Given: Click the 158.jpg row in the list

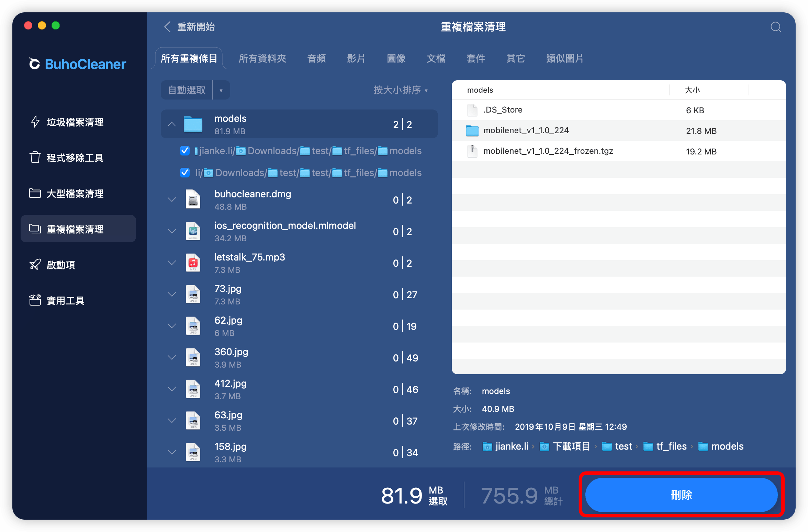Looking at the screenshot, I should click(x=299, y=452).
